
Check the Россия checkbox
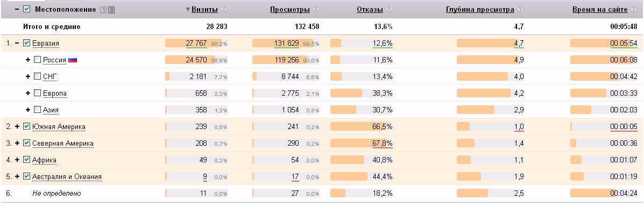point(37,60)
